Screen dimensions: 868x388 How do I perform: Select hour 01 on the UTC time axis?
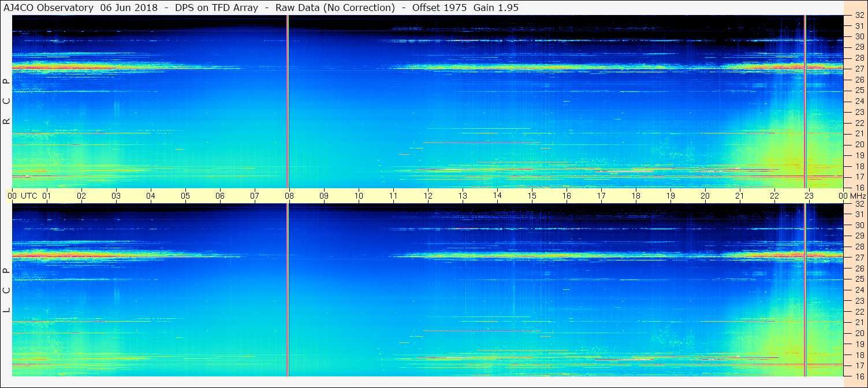pos(47,196)
